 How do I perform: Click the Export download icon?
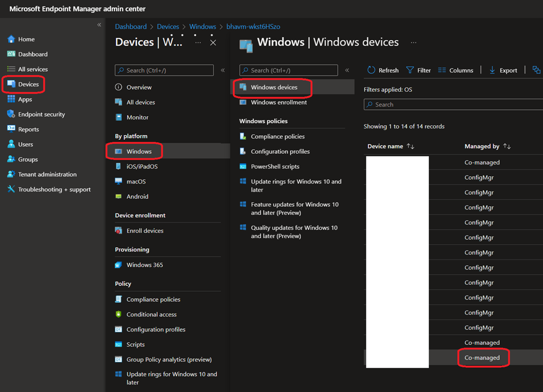492,70
